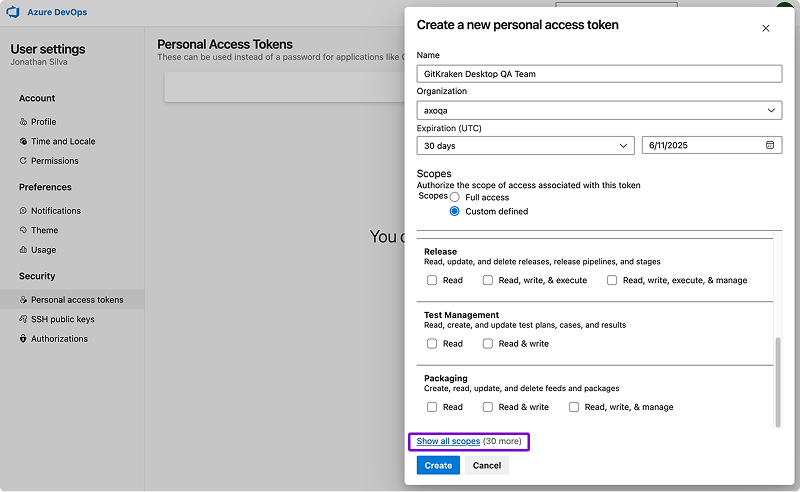
Task: Click the Permissions icon in sidebar
Action: pos(23,161)
